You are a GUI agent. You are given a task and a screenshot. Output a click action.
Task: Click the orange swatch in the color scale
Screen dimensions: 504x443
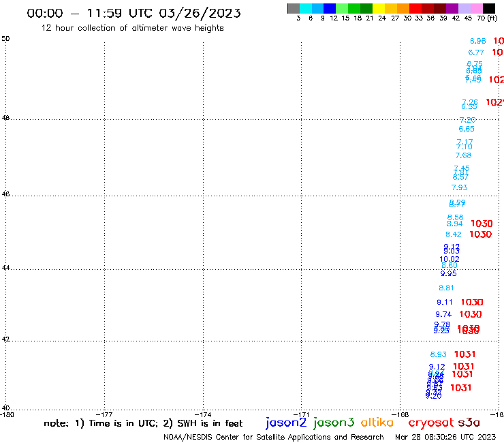pyautogui.click(x=403, y=8)
